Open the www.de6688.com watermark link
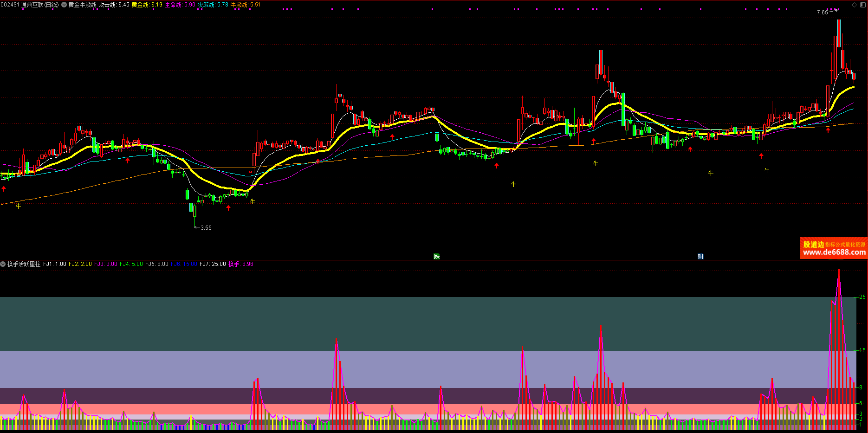Viewport: 868px width, 433px height. (834, 252)
